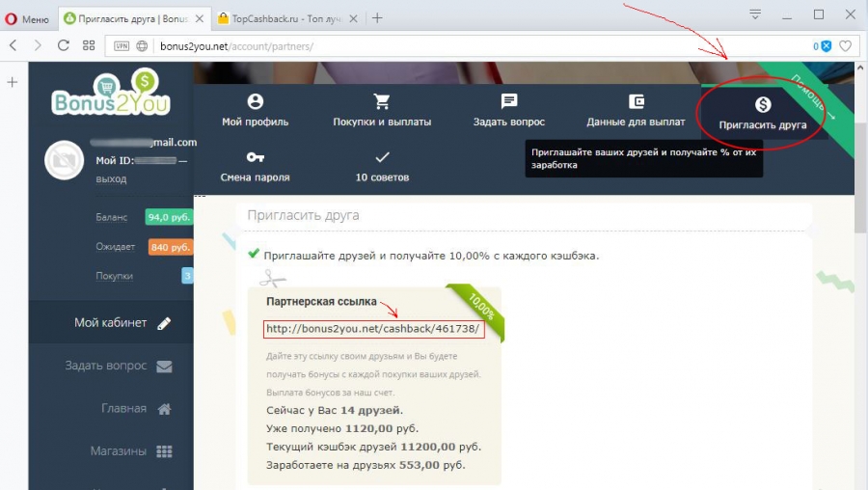Open the Opera Меню button
Image resolution: width=868 pixels, height=490 pixels.
pos(27,19)
